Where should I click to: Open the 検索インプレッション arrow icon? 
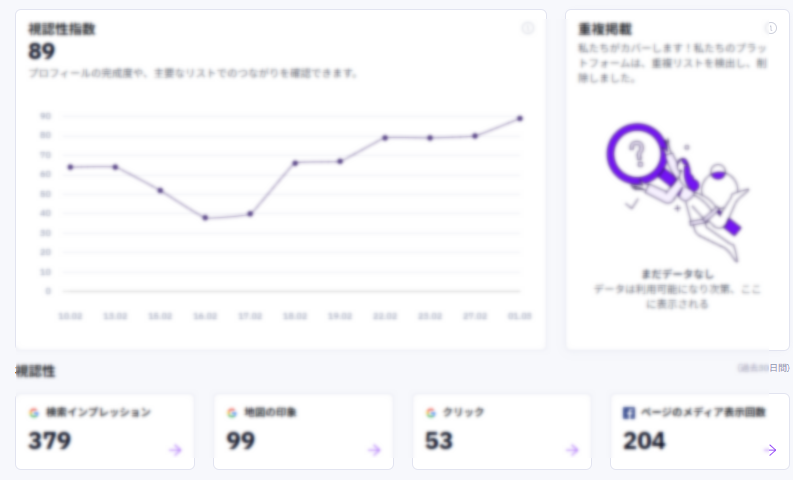[x=175, y=450]
